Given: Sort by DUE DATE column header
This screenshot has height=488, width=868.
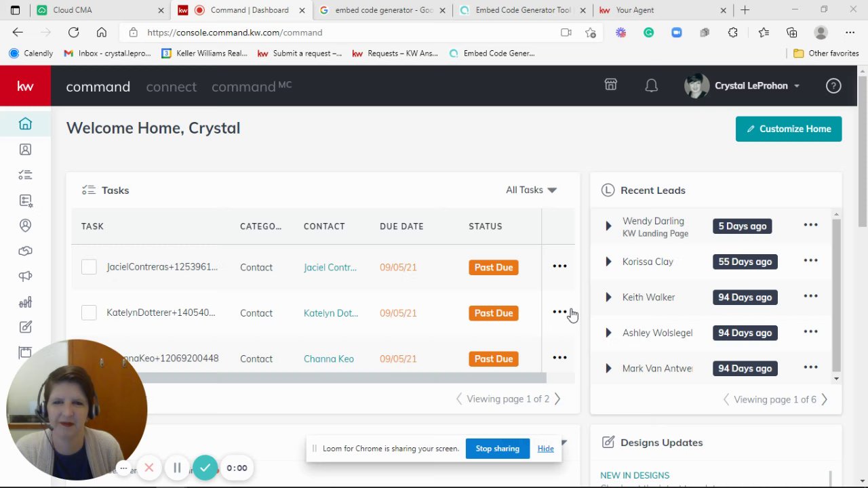Looking at the screenshot, I should 401,226.
